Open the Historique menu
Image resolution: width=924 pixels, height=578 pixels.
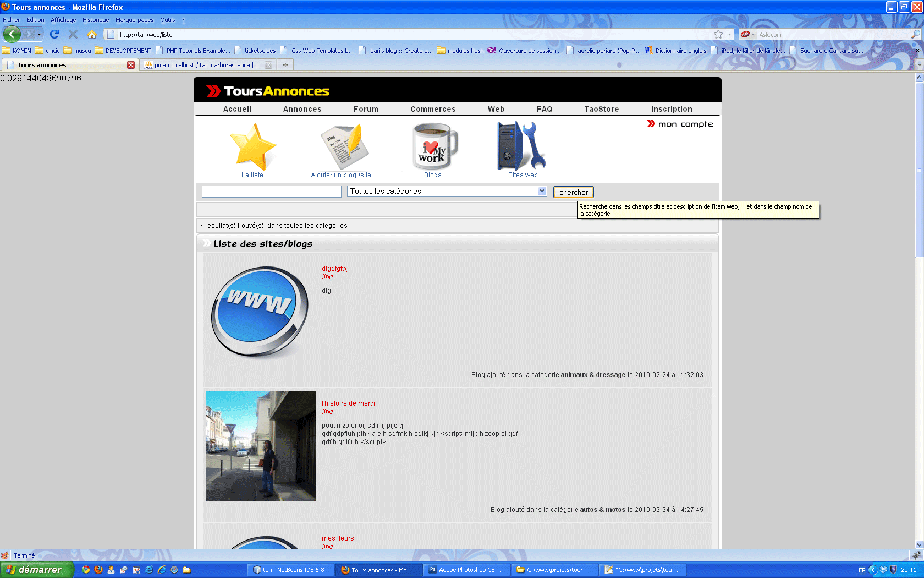[x=96, y=20]
